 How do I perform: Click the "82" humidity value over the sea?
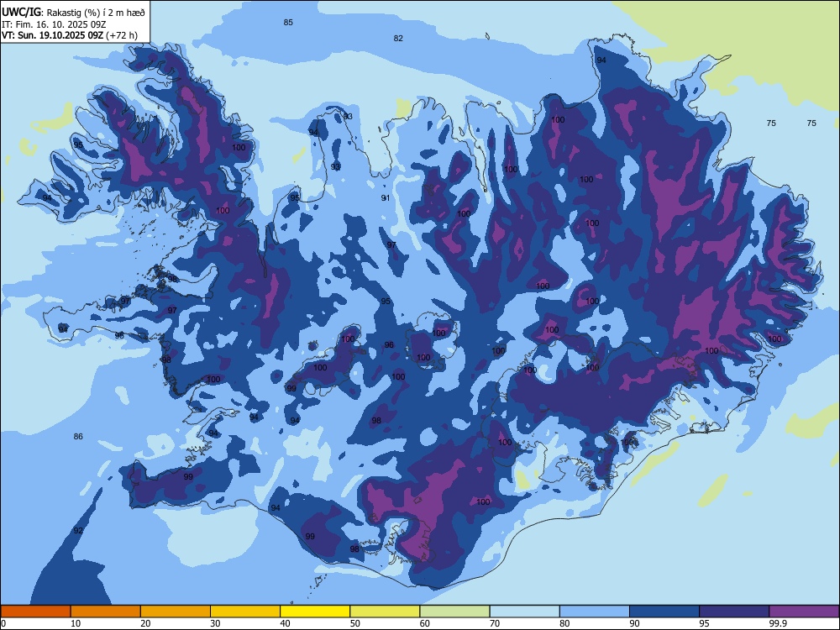[x=398, y=38]
